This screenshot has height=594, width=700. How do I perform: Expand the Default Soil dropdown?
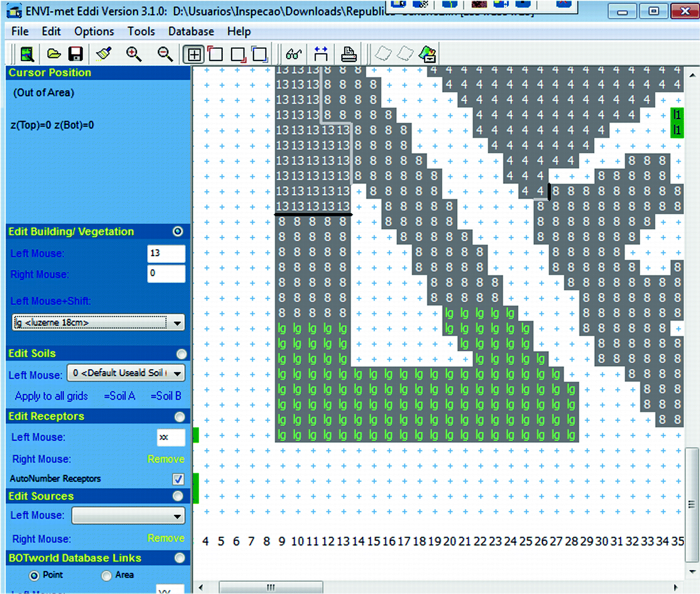pos(177,373)
